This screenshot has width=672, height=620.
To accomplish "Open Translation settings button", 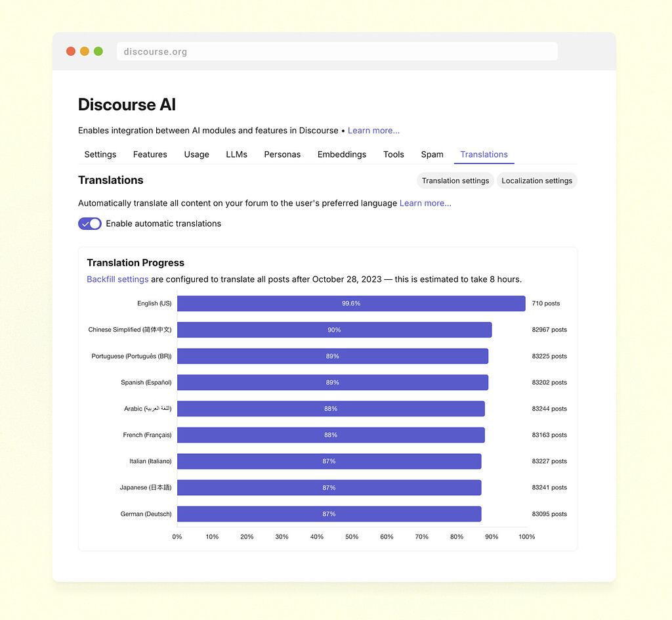I will [455, 181].
